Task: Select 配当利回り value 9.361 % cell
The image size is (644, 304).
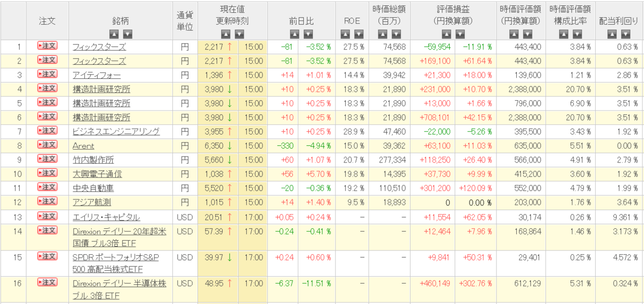Action: [619, 217]
